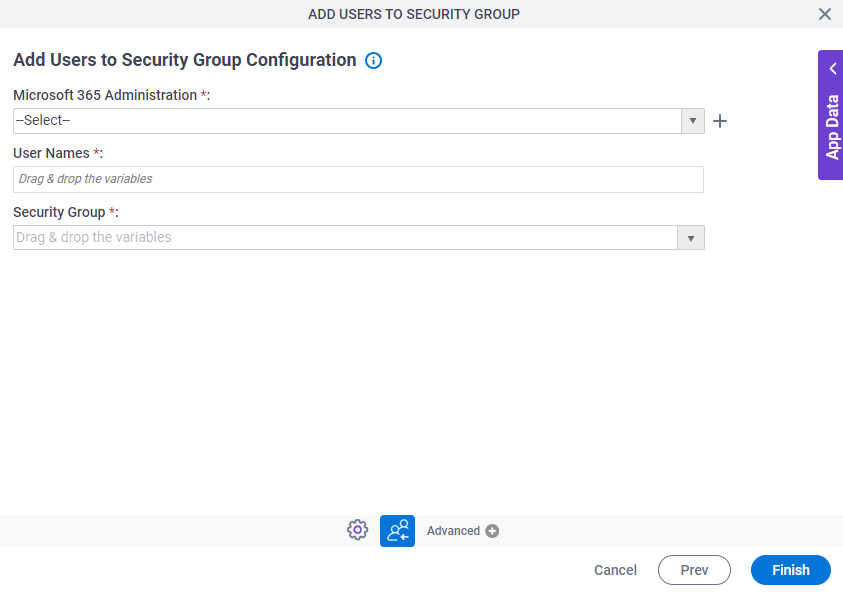This screenshot has width=843, height=594.
Task: Click the plus icon to create new Microsoft 365 connection
Action: (720, 120)
